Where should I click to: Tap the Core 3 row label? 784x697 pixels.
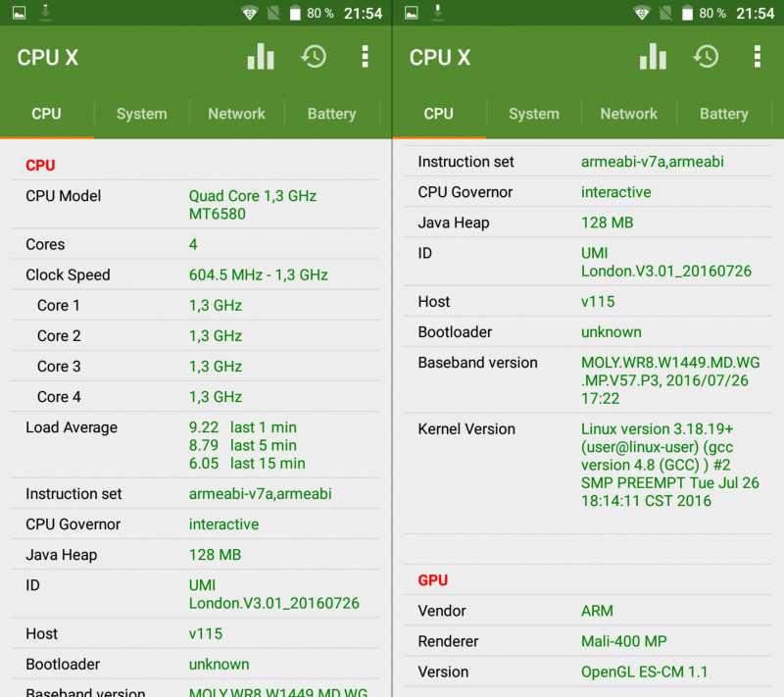pos(59,367)
